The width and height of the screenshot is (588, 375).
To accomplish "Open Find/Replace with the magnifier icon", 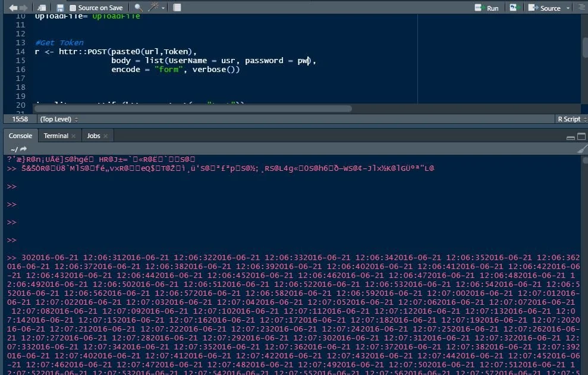I will pyautogui.click(x=137, y=7).
